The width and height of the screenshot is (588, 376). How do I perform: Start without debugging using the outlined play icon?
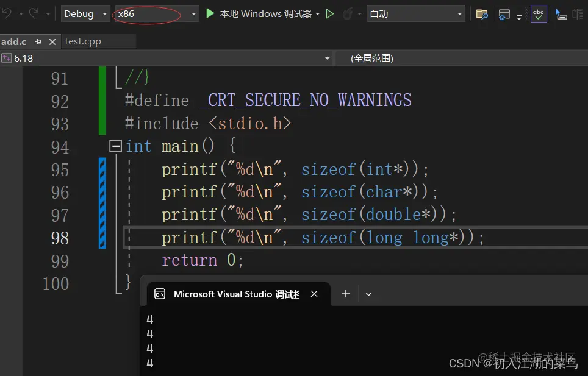[329, 14]
